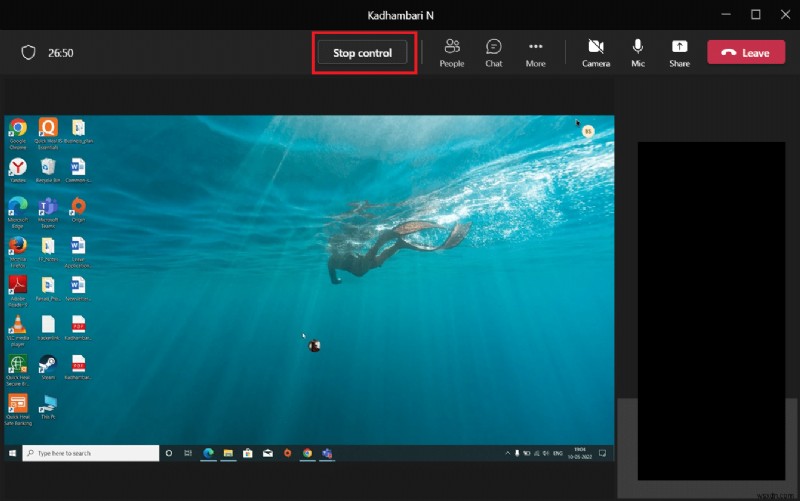Image resolution: width=800 pixels, height=501 pixels.
Task: Click Microsoft Edge in the shared taskbar
Action: tap(208, 453)
